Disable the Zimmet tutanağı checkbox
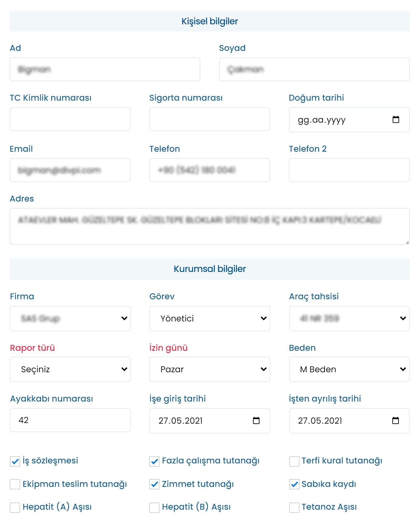 154,484
